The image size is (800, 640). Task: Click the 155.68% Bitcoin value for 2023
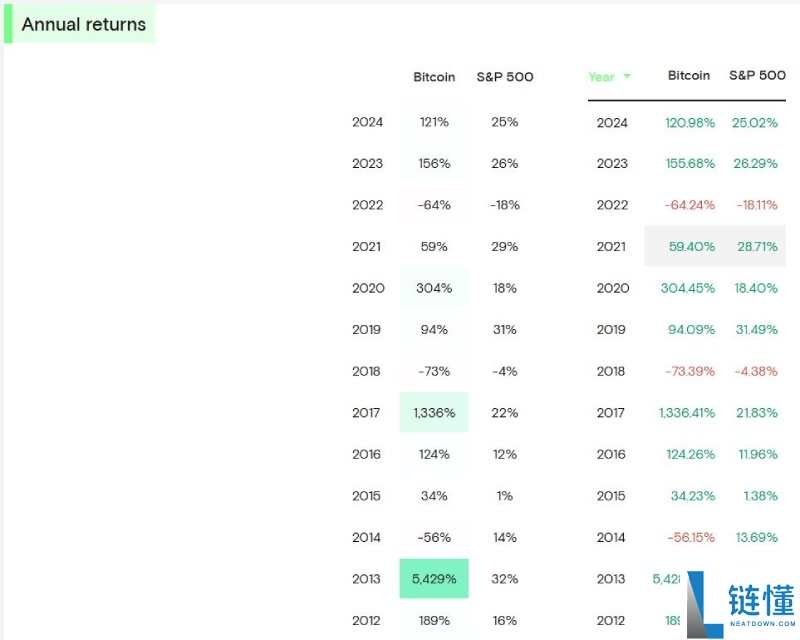click(690, 164)
